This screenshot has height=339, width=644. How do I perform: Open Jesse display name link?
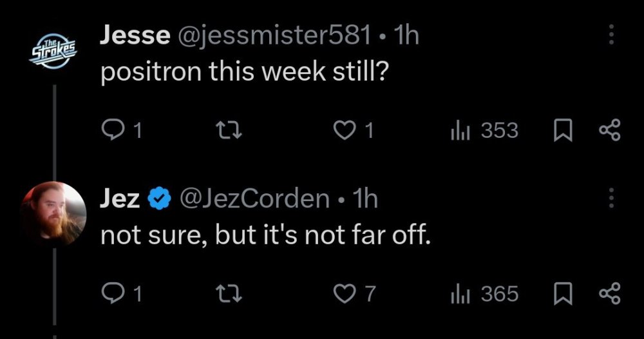[x=135, y=35]
